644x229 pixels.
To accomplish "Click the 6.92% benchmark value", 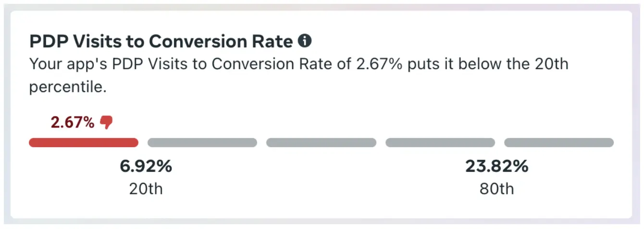I will [x=146, y=166].
